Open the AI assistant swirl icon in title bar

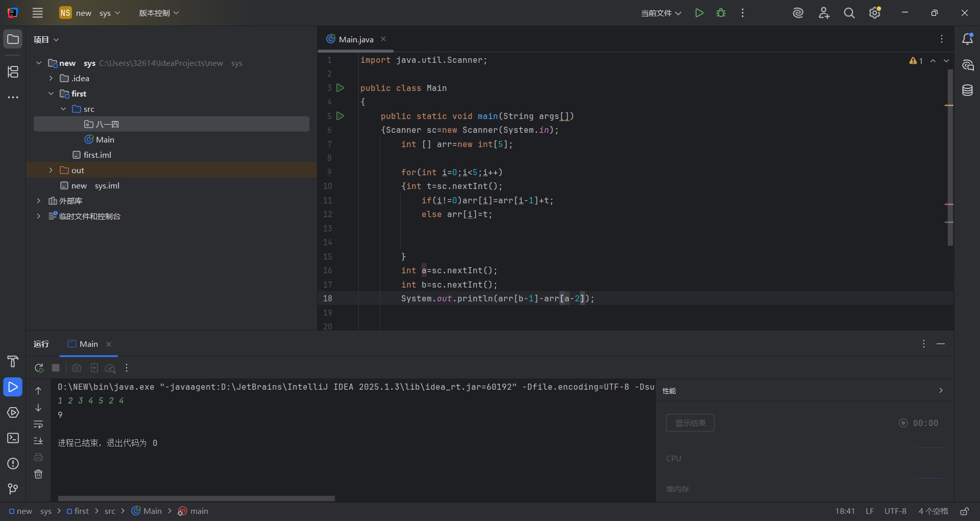pyautogui.click(x=798, y=13)
